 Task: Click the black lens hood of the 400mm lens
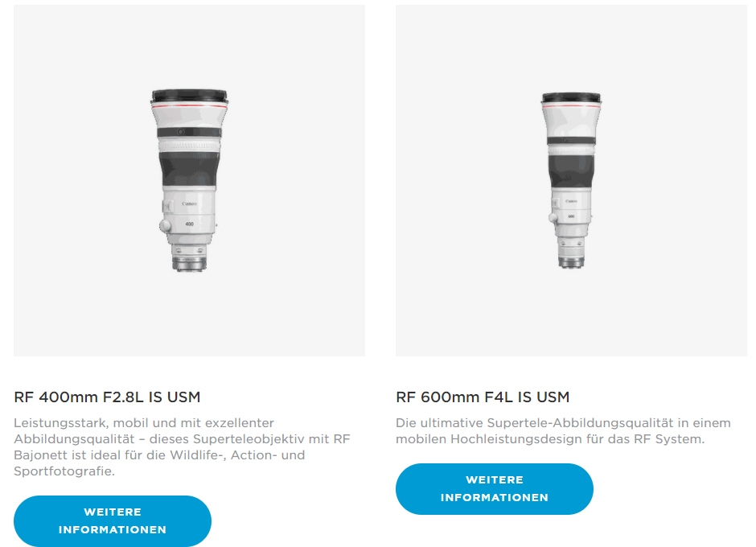coord(189,96)
